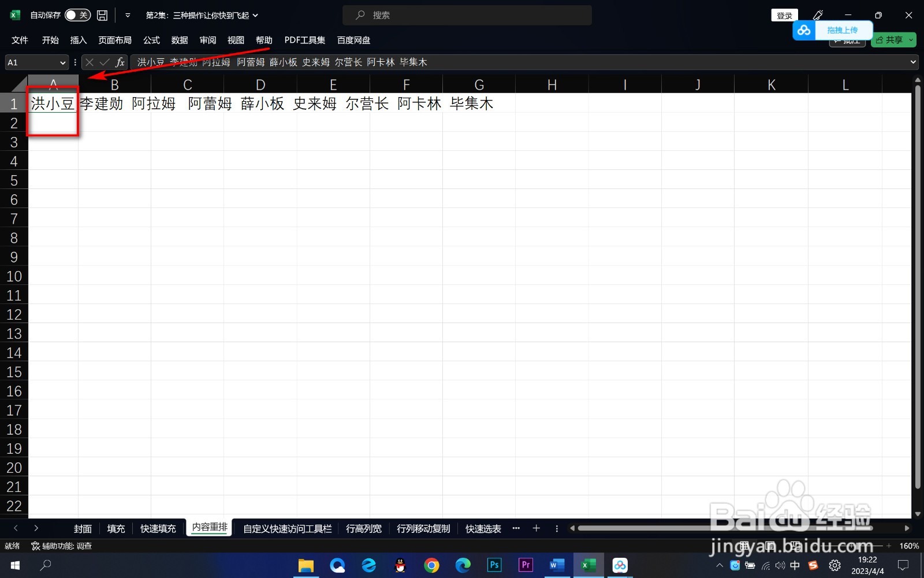Open the 文件 File menu
Image resolution: width=924 pixels, height=578 pixels.
[x=20, y=40]
